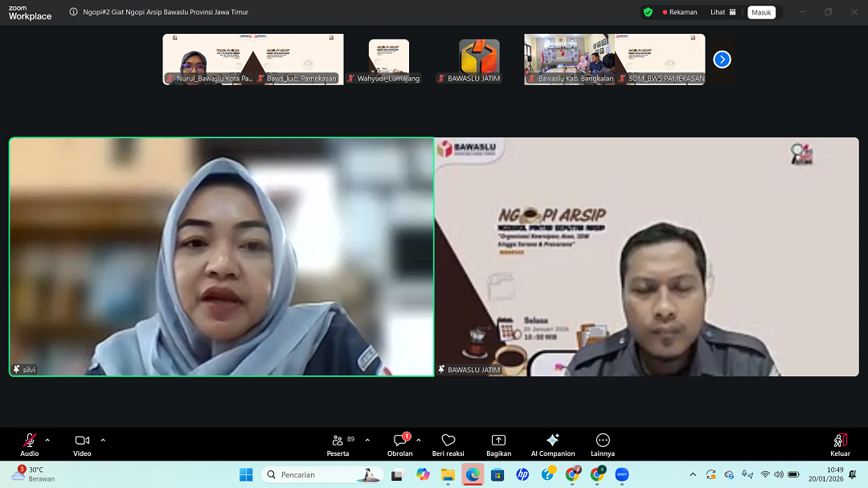The image size is (868, 488).
Task: Select Bawaslu Kab. Bangkalan thumbnail
Action: [x=570, y=59]
